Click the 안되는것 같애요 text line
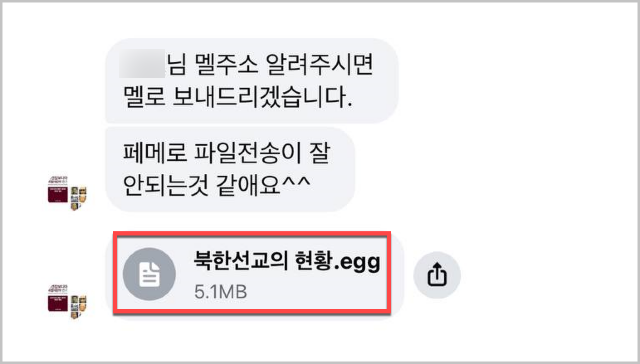This screenshot has height=364, width=640. click(216, 185)
